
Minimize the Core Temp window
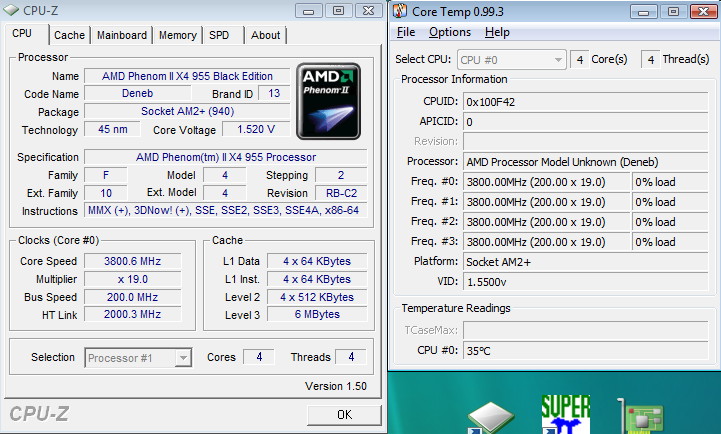(x=644, y=11)
